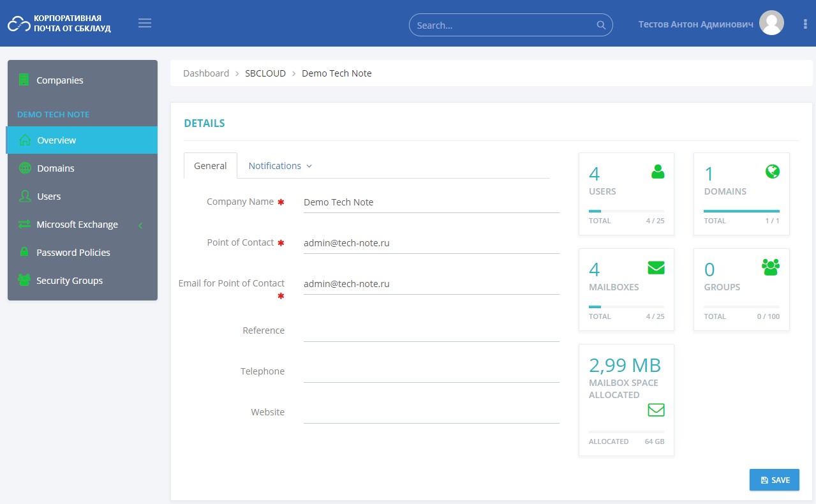The image size is (816, 504).
Task: Open the Notifications tab dropdown
Action: pos(280,165)
